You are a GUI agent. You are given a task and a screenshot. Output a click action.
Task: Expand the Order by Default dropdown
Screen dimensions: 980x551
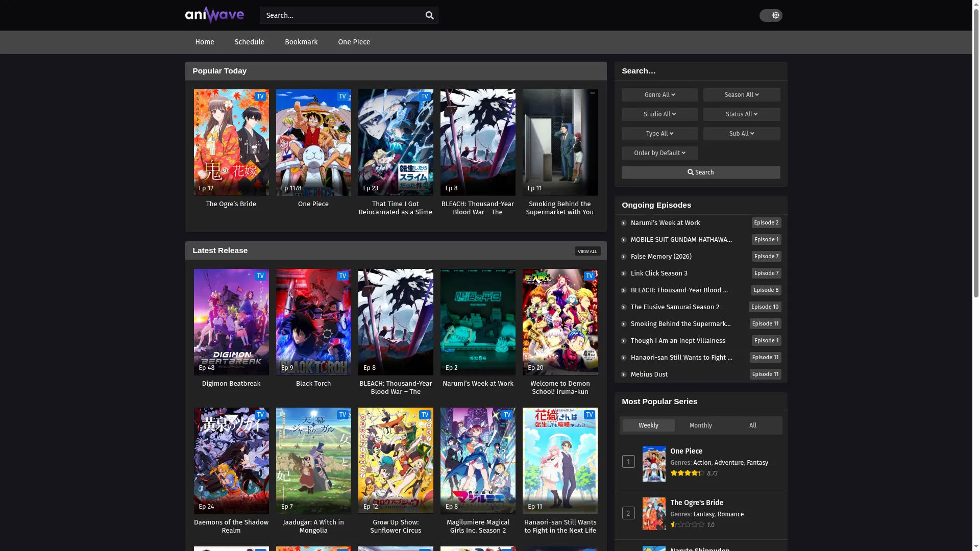pyautogui.click(x=660, y=153)
